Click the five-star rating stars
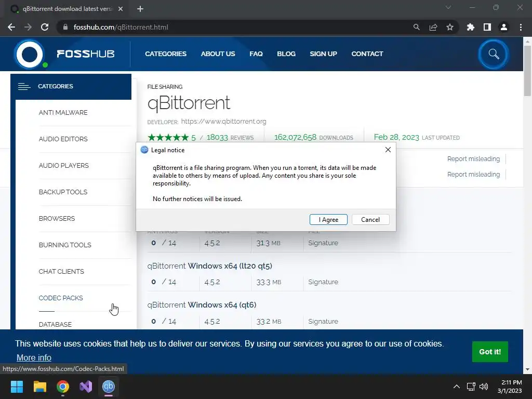Screen dimensions: 532x399 [168, 137]
